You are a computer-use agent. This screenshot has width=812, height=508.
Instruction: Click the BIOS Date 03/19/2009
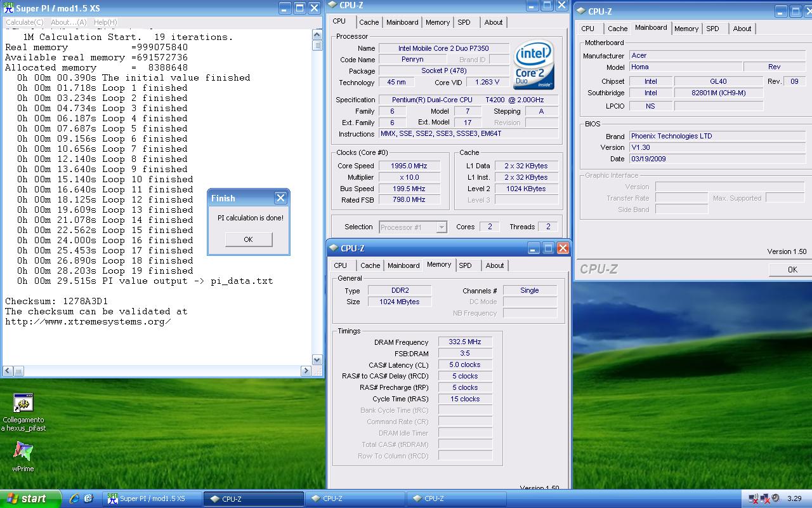(717, 159)
